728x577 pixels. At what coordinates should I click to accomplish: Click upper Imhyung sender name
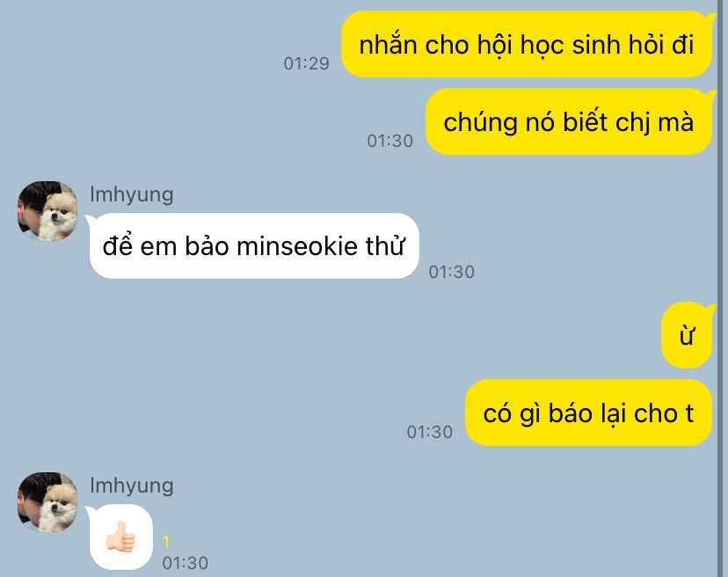click(x=131, y=194)
